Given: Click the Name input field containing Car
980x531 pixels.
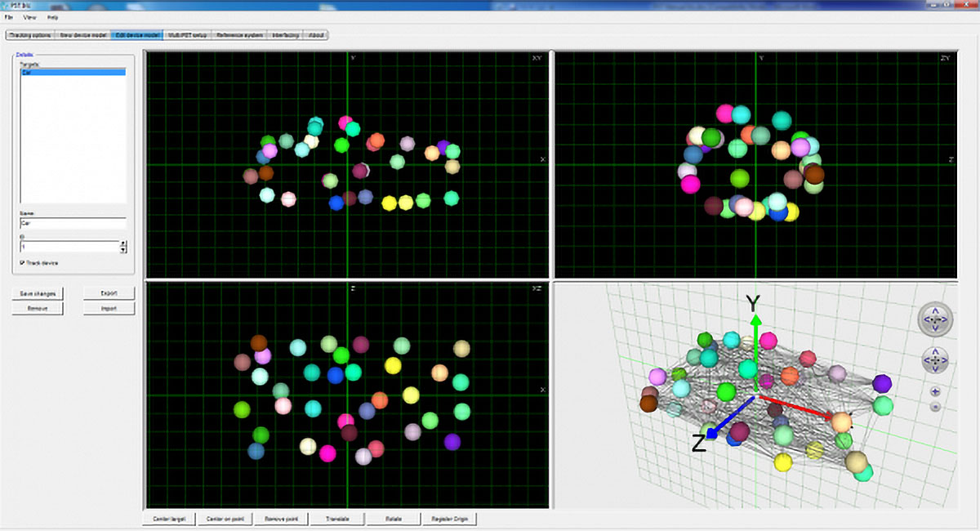Looking at the screenshot, I should (x=73, y=222).
